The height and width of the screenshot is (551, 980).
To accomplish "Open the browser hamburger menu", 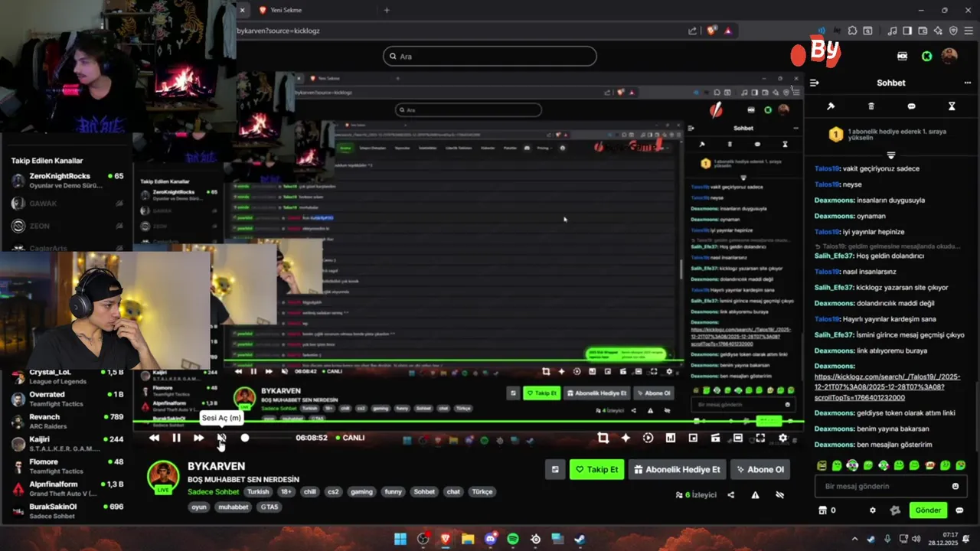I will click(968, 31).
